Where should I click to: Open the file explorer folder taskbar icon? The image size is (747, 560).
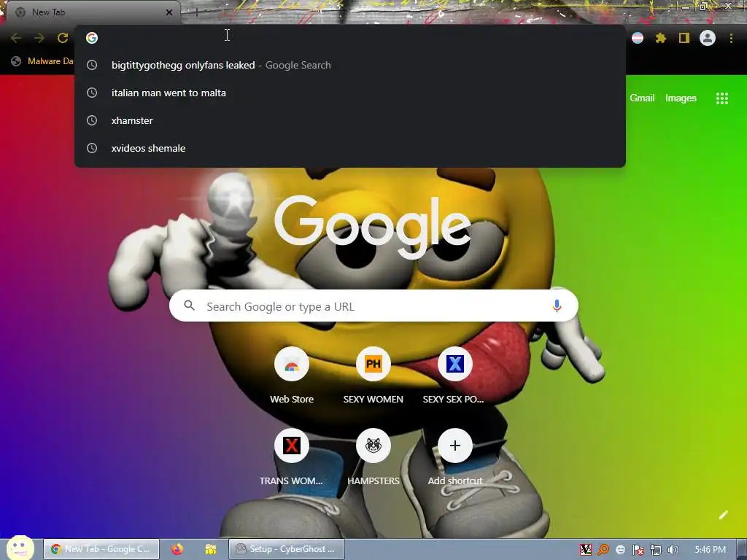point(211,550)
